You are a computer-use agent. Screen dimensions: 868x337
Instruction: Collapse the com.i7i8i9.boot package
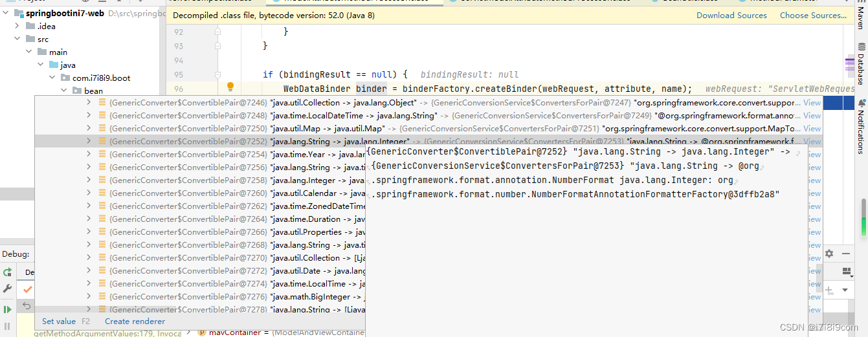[x=53, y=78]
